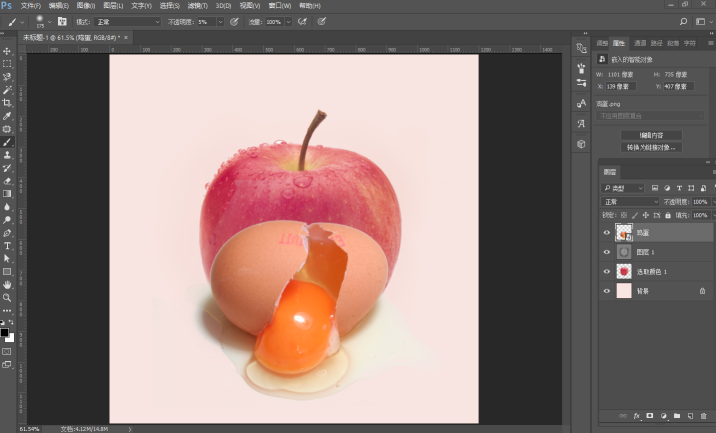Select the 选取颜色 1 layer thumbnail
Viewport: 716px width, 433px height.
(x=624, y=271)
